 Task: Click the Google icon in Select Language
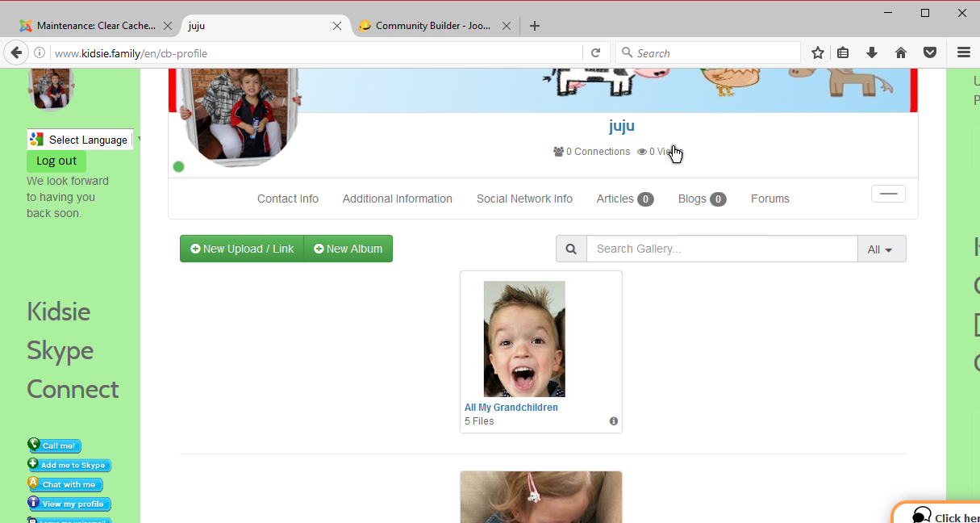35,140
